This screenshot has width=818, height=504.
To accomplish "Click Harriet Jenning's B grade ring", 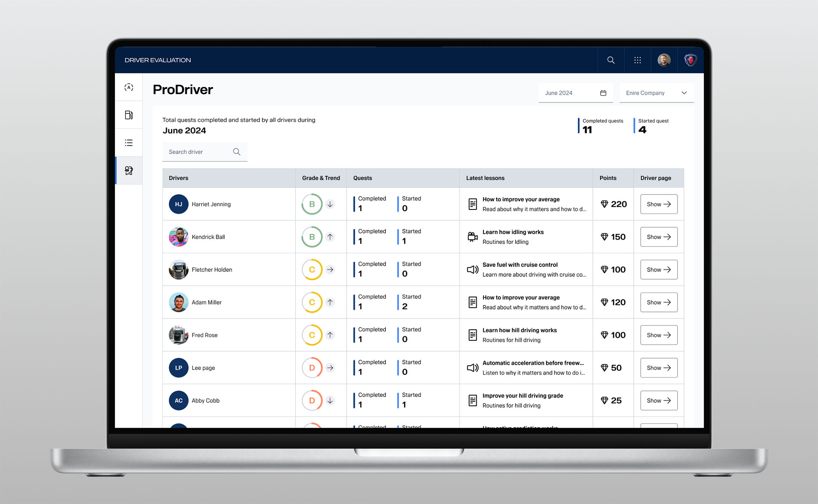I will click(x=312, y=204).
